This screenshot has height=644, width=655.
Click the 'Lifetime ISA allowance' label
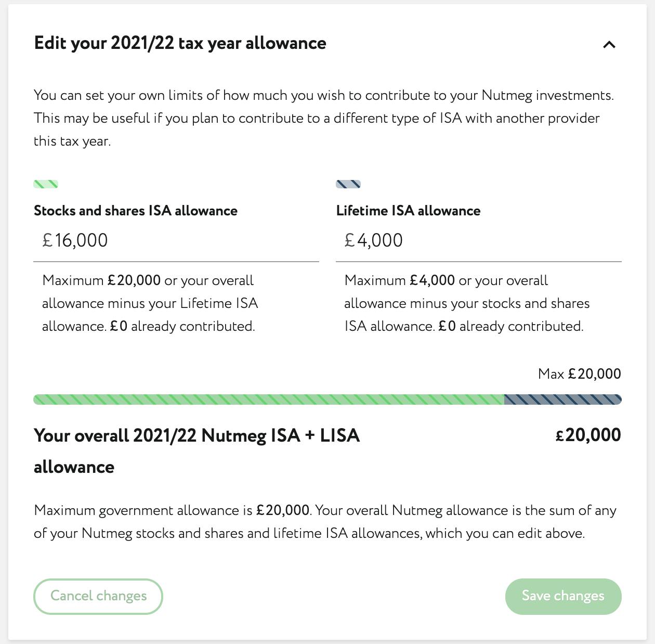click(408, 211)
